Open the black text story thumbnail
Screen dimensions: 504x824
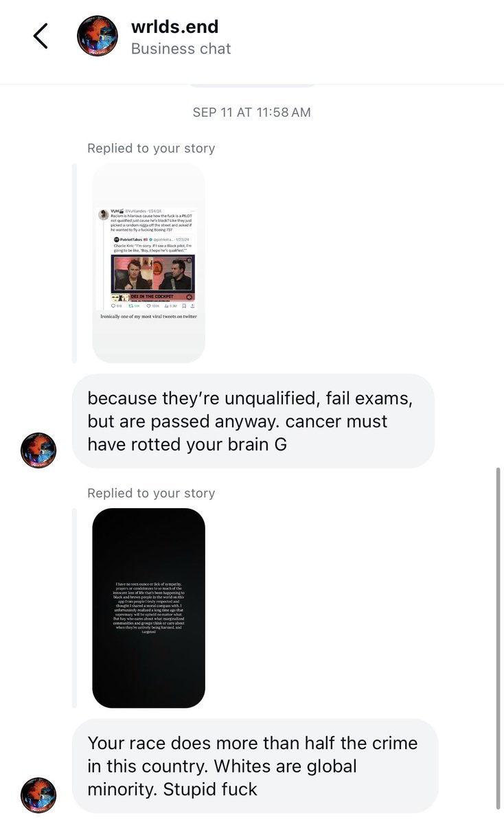(x=148, y=608)
